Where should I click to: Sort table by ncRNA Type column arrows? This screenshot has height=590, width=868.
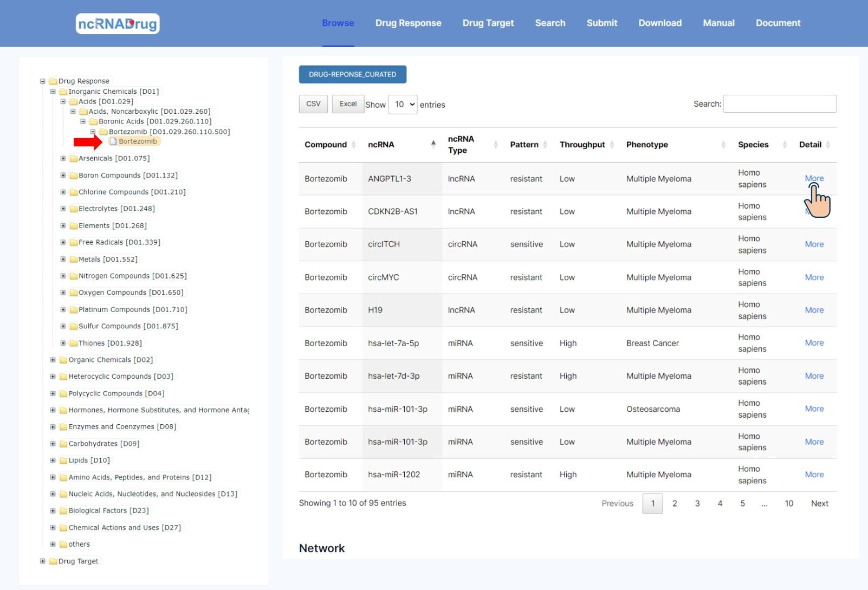[x=496, y=145]
